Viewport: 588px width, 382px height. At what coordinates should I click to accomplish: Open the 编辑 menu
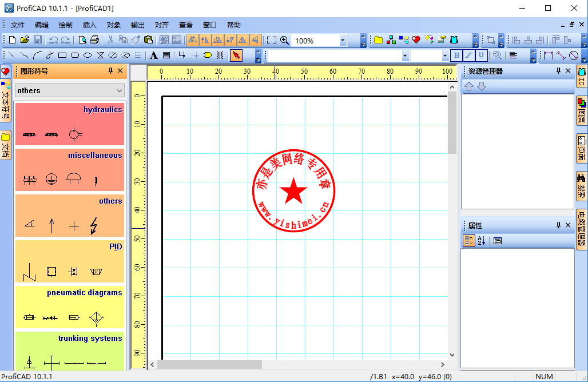[42, 25]
